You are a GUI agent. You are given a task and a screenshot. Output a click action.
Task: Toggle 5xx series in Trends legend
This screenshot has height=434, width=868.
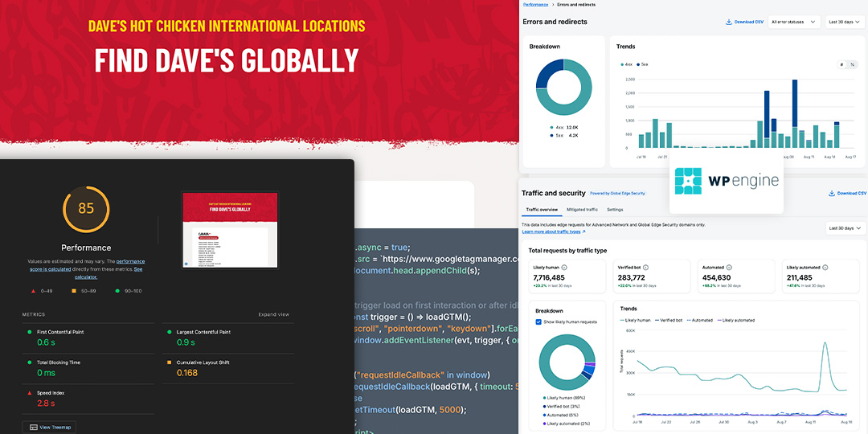[642, 65]
